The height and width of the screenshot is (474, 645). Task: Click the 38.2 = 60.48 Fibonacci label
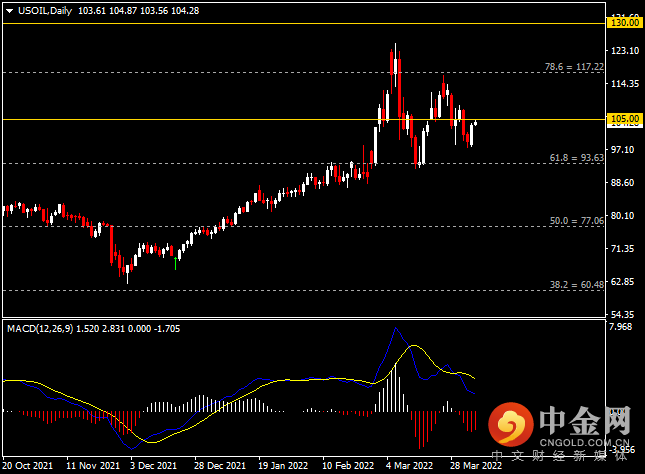[x=577, y=285]
